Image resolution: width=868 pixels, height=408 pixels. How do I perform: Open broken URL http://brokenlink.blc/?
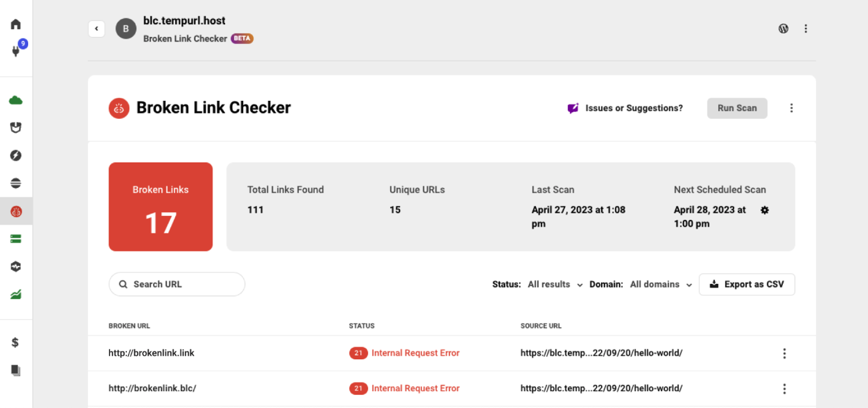pyautogui.click(x=152, y=388)
